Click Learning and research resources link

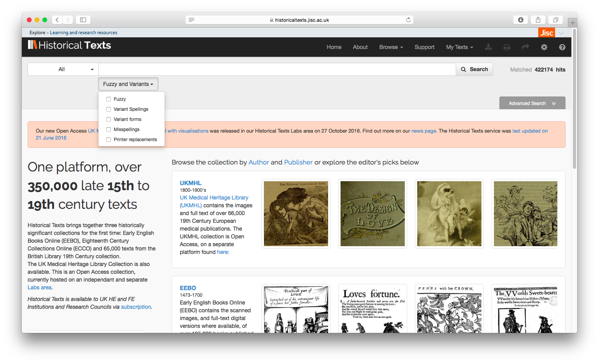(83, 33)
